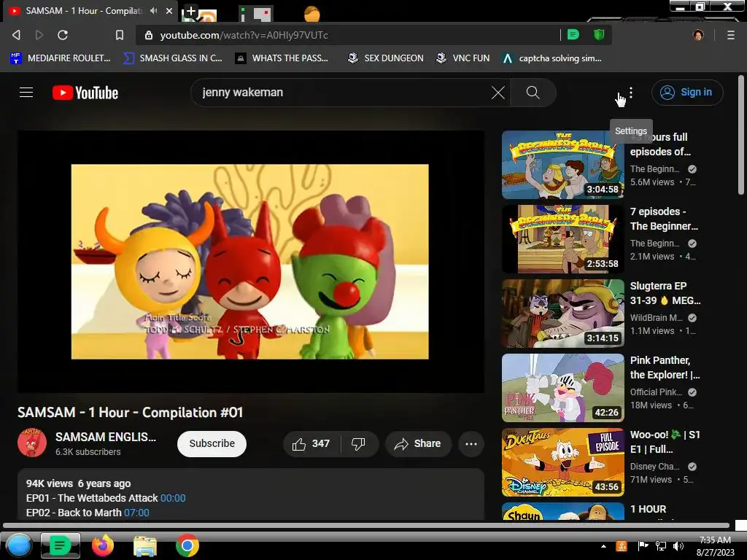
Task: Subscribe to the SAMSAM channel
Action: coord(212,443)
